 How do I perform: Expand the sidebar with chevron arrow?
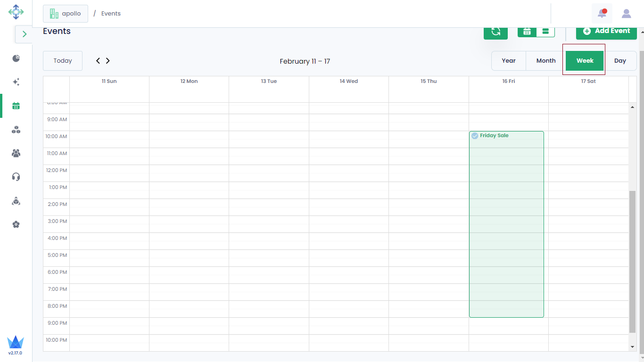25,34
